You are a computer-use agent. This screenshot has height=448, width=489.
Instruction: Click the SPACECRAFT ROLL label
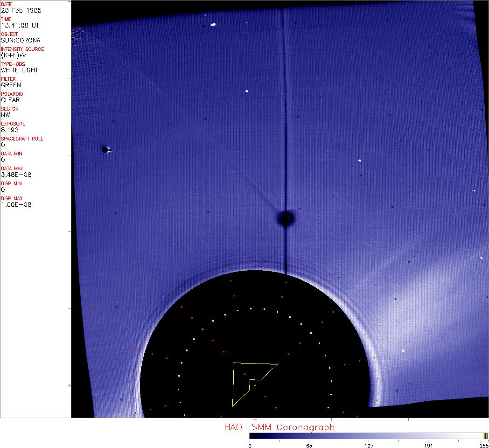tap(21, 139)
